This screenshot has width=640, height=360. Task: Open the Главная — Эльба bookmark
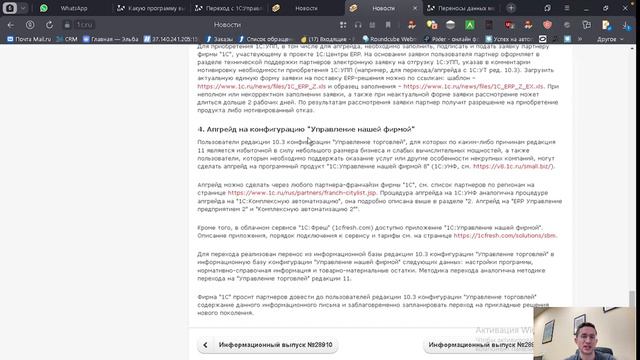[x=111, y=39]
